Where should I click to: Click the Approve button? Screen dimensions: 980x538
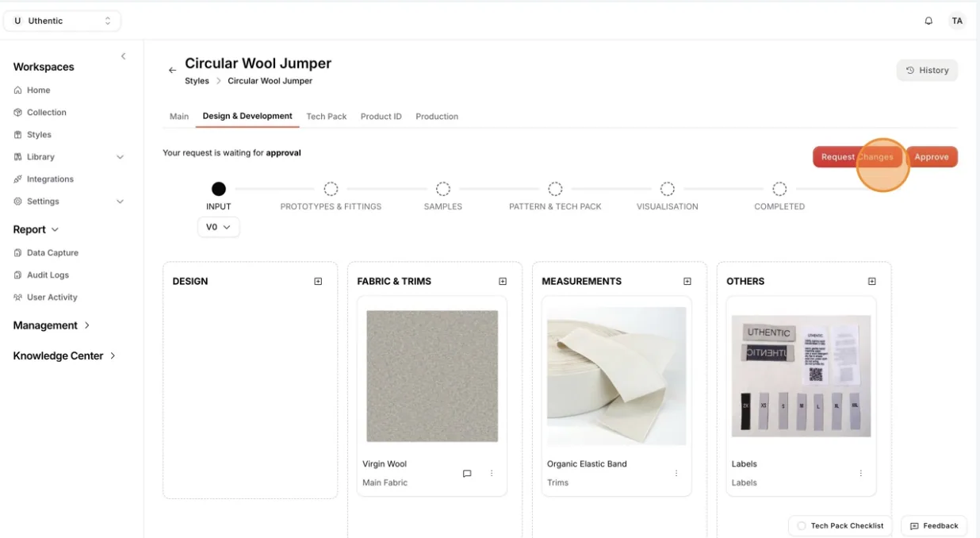[x=932, y=157]
